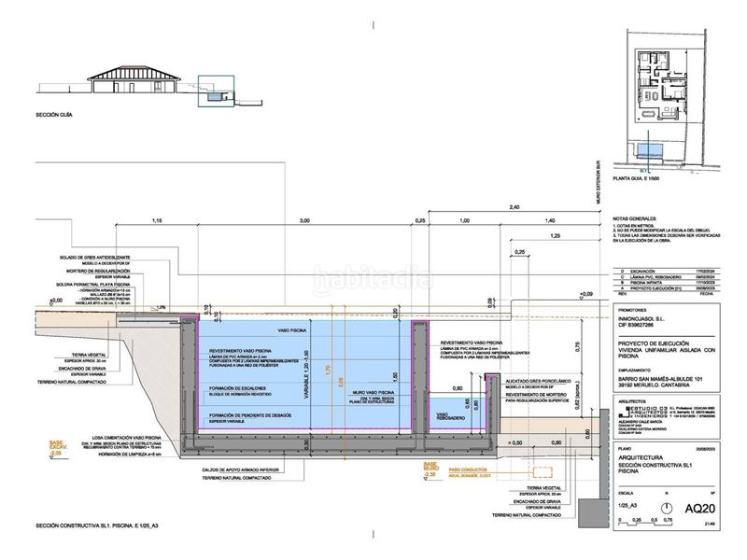Screen dimensions: 747x560
Task: Click the ARQUITECTURA plan title
Action: coord(639,457)
